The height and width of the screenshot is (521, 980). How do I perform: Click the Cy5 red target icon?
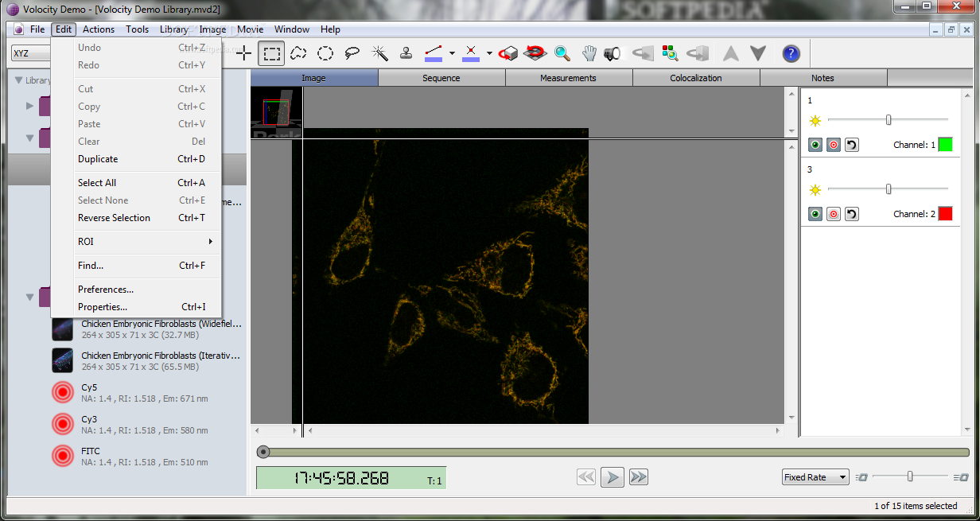click(x=63, y=392)
